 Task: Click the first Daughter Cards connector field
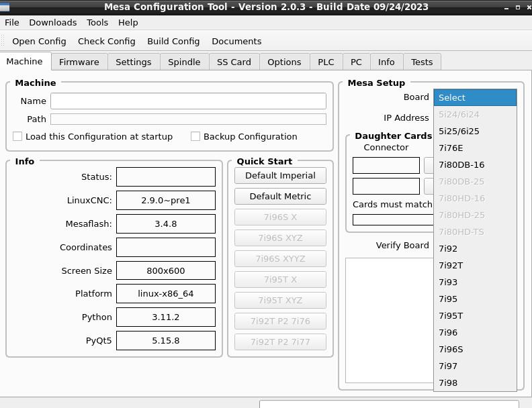[386, 165]
